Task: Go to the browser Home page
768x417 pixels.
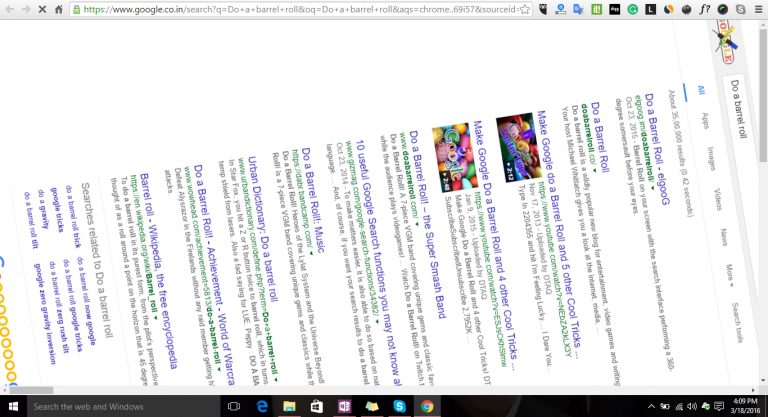Action: click(x=59, y=9)
